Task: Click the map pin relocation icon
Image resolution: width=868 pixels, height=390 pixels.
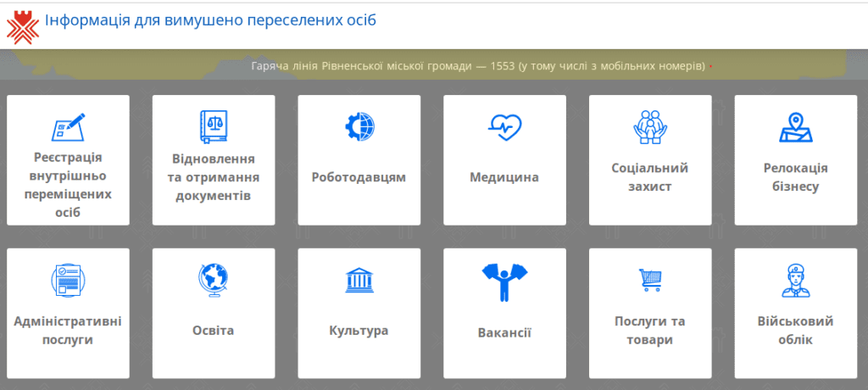Action: 796,127
